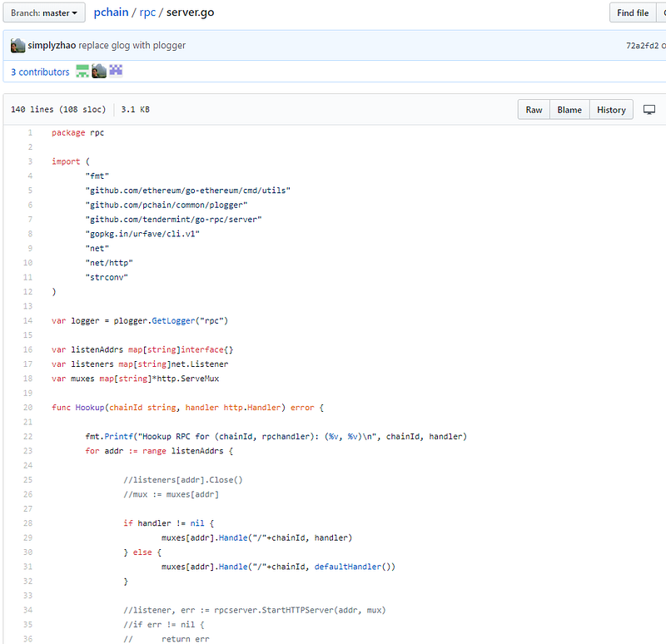Click simplyzhao's avatar in the commit bar
The width and height of the screenshot is (666, 644).
tap(18, 46)
